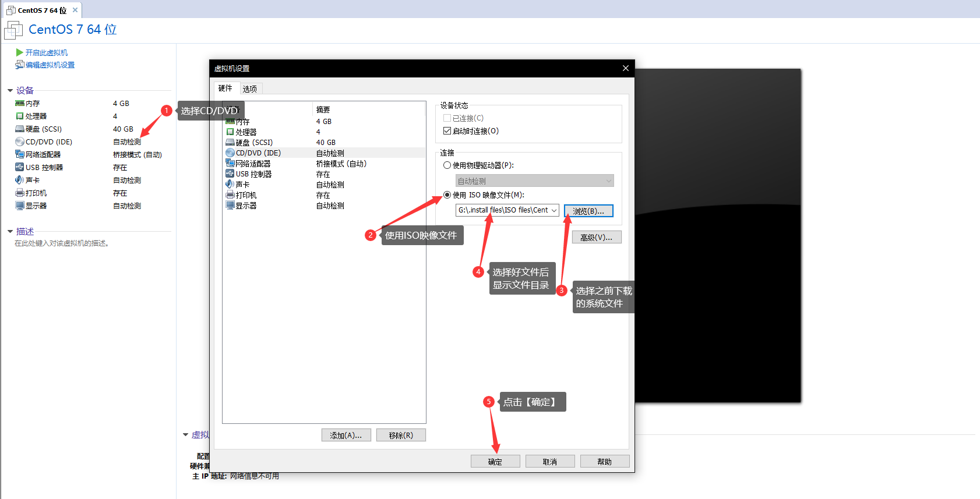The height and width of the screenshot is (499, 980).
Task: Click the sound card icon in settings dialog list
Action: (x=230, y=185)
